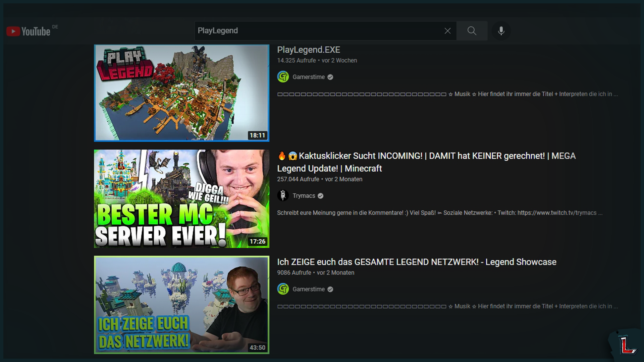The height and width of the screenshot is (362, 644).
Task: Open the Trymacs channel name
Action: [304, 196]
